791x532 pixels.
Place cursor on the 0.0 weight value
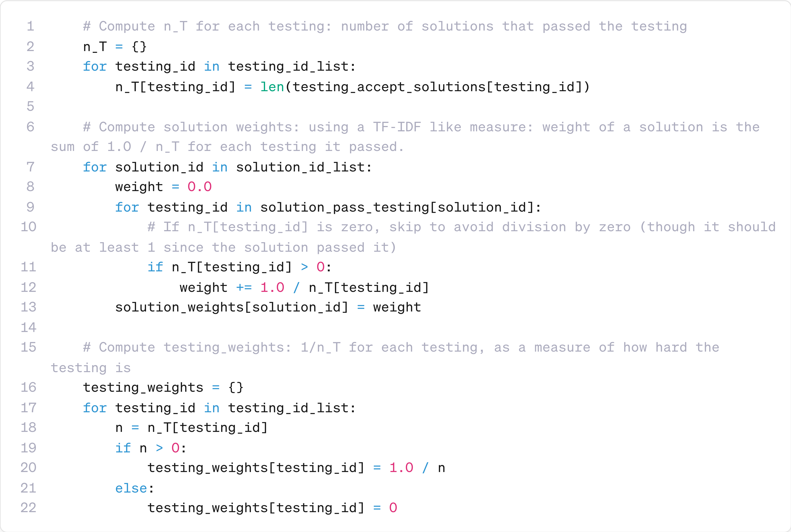[200, 187]
